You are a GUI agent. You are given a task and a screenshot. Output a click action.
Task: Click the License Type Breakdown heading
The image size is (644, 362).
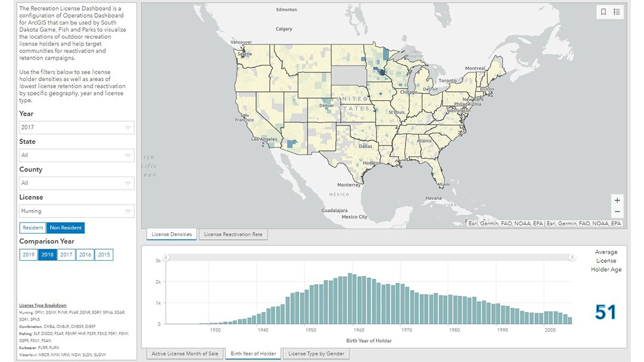[x=43, y=305]
